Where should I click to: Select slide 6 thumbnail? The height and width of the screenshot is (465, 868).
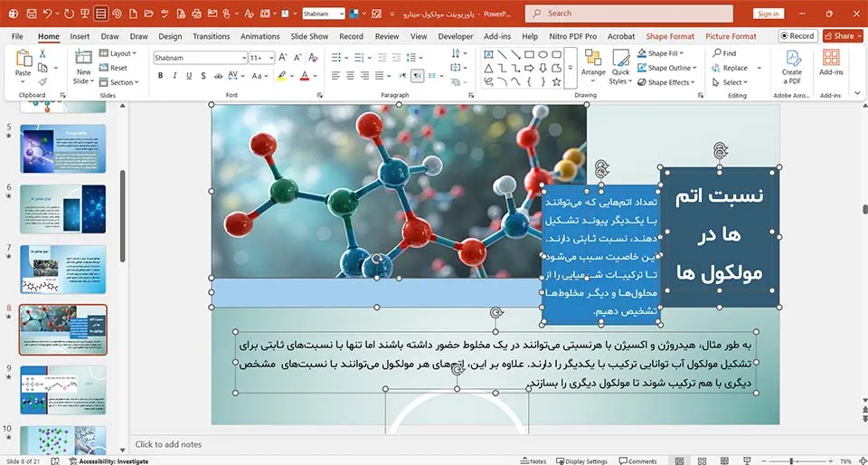[x=63, y=209]
